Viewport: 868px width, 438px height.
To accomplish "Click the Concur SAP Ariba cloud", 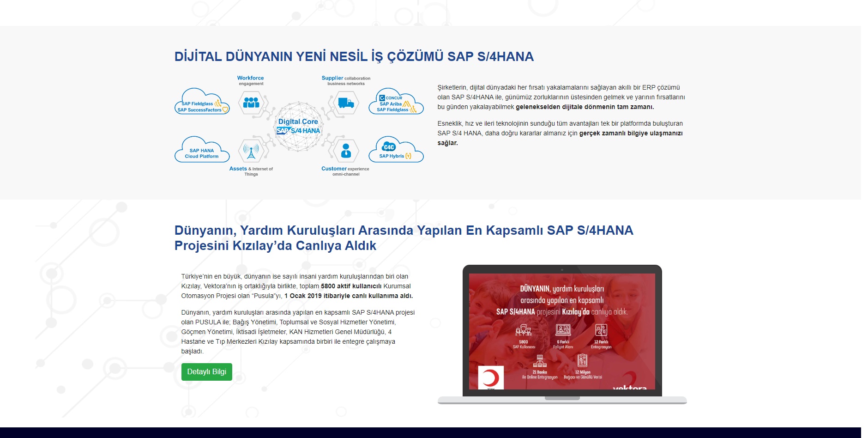I will tap(396, 102).
